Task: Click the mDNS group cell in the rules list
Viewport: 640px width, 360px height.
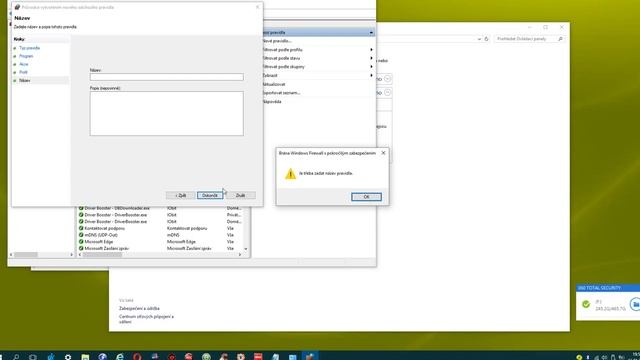Action: pyautogui.click(x=173, y=235)
